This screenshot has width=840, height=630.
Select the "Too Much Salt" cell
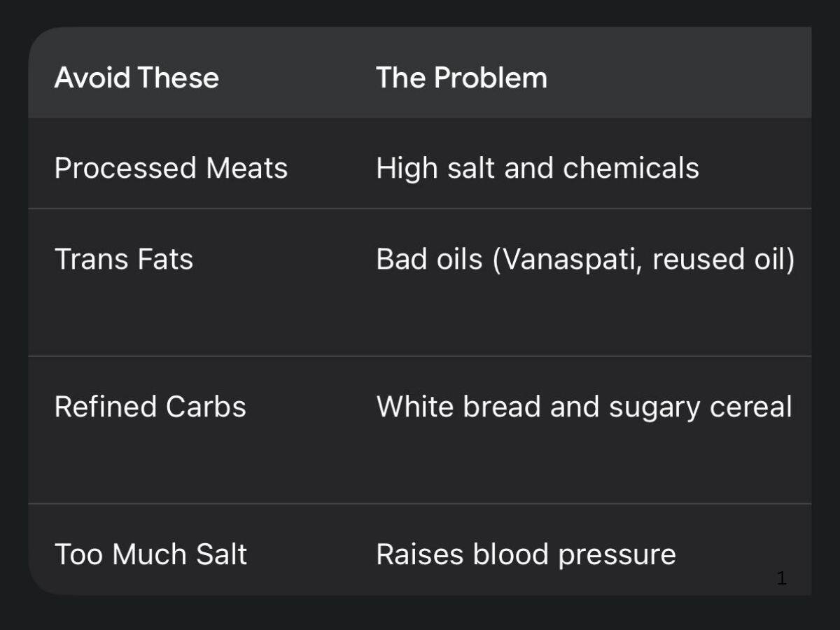pos(150,554)
